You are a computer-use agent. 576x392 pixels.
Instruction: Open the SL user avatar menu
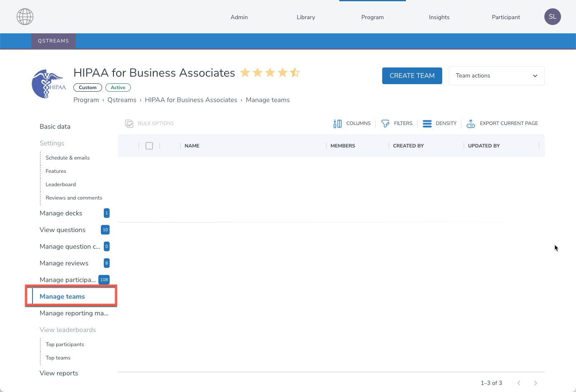tap(553, 17)
